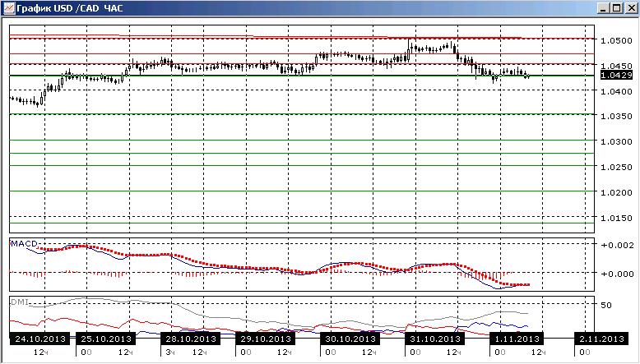The width and height of the screenshot is (640, 364).
Task: Select the 31.10.2013 date marker
Action: (x=434, y=339)
